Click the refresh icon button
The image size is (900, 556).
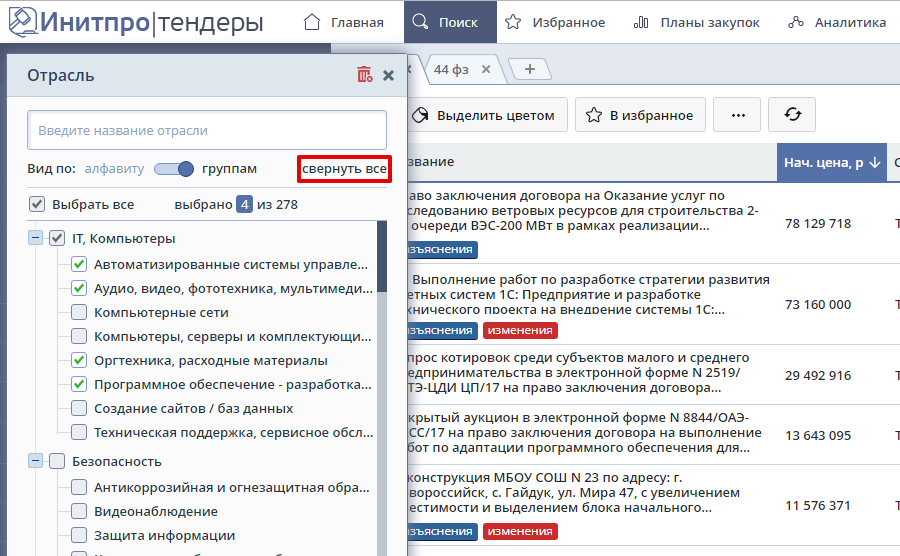(792, 115)
